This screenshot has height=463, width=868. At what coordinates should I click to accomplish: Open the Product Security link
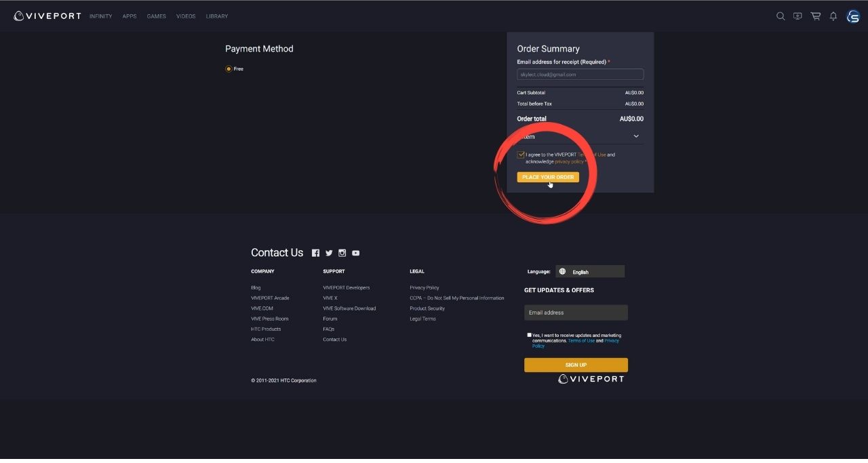tap(427, 308)
